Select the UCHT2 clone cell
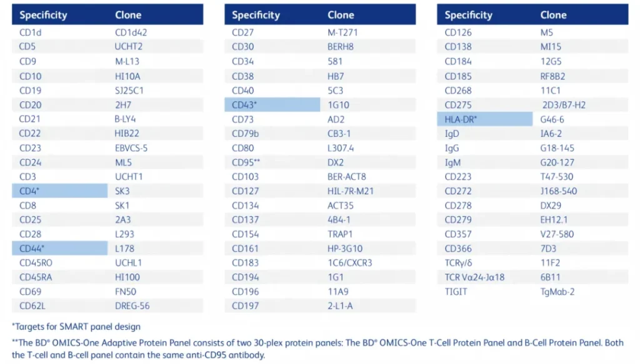This screenshot has height=364, width=640. pos(129,47)
